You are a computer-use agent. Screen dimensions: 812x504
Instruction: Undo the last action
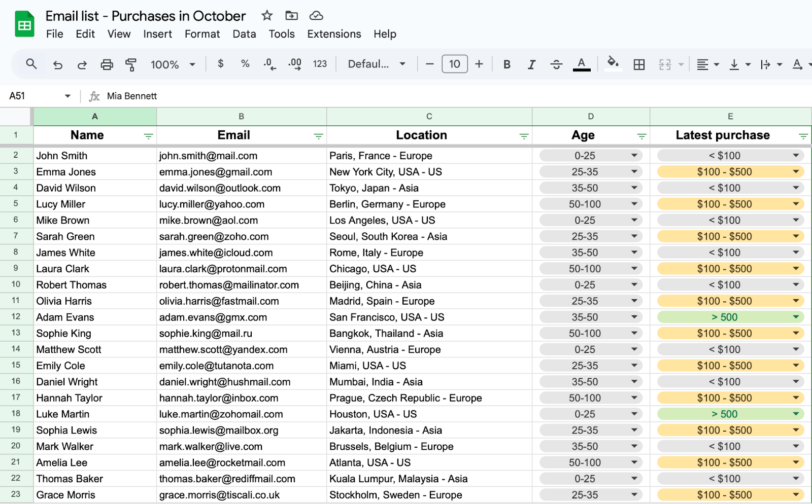point(57,64)
